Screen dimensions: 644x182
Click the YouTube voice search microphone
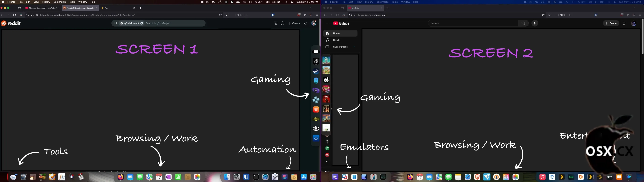point(535,23)
